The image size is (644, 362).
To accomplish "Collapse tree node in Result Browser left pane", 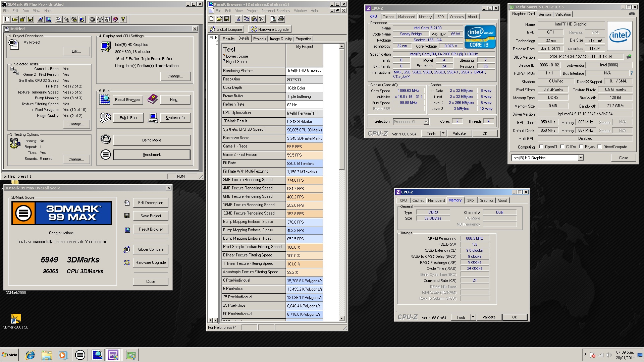I will pos(211,38).
